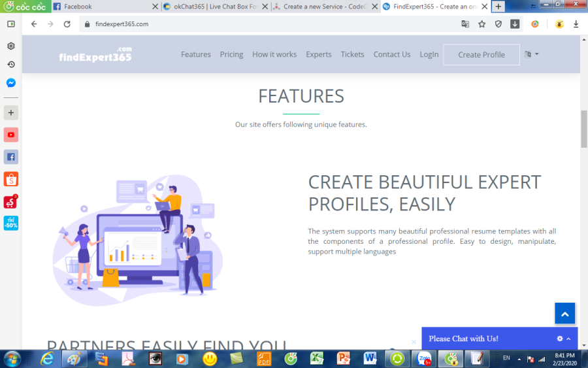Open the Tickets nav link
Screen dimensions: 588x368
pyautogui.click(x=352, y=54)
